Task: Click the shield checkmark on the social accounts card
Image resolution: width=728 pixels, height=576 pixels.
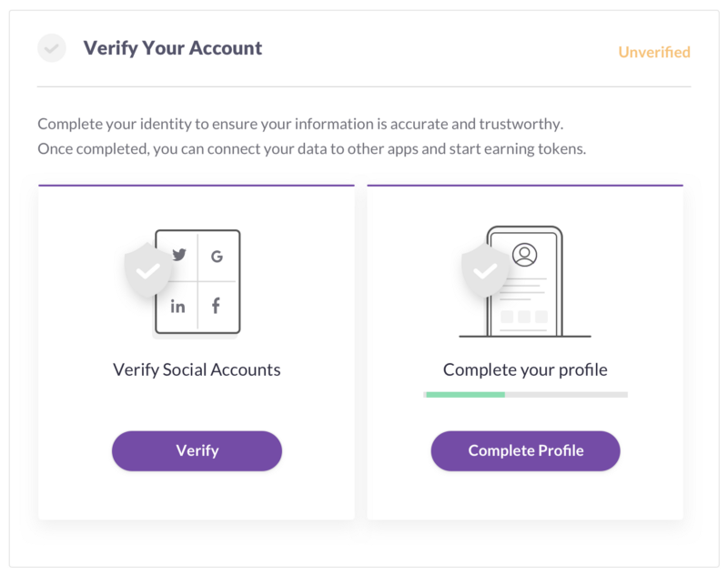Action: tap(148, 270)
